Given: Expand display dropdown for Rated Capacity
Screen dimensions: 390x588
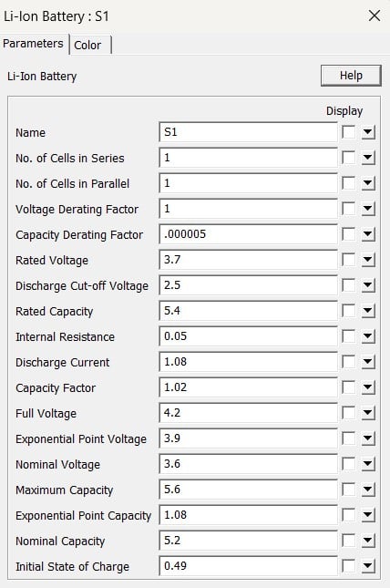Looking at the screenshot, I should [x=368, y=311].
